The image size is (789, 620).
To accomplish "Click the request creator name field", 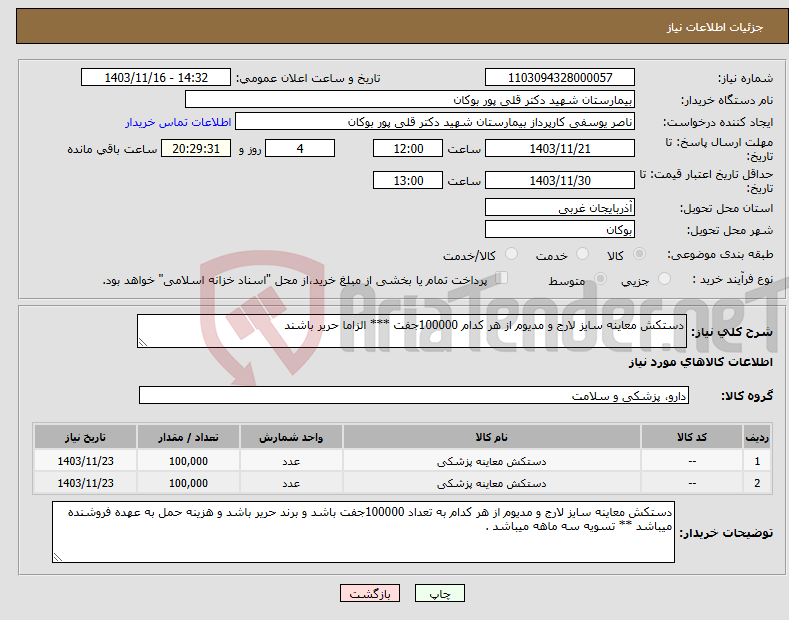I will click(x=435, y=122).
